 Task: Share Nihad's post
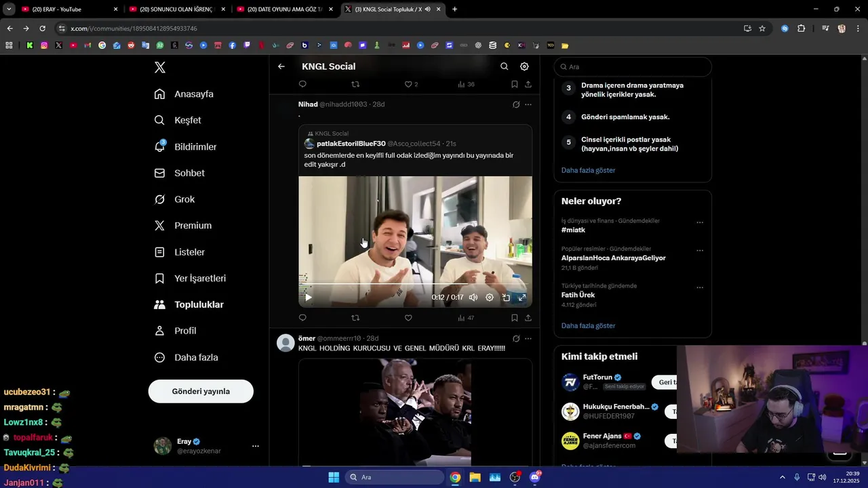[x=528, y=318]
